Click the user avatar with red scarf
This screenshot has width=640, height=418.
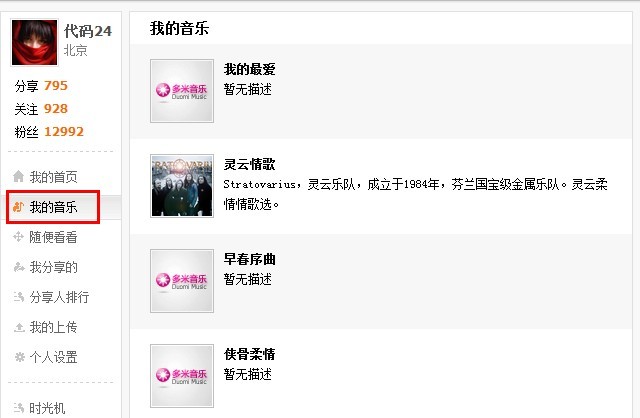[35, 42]
